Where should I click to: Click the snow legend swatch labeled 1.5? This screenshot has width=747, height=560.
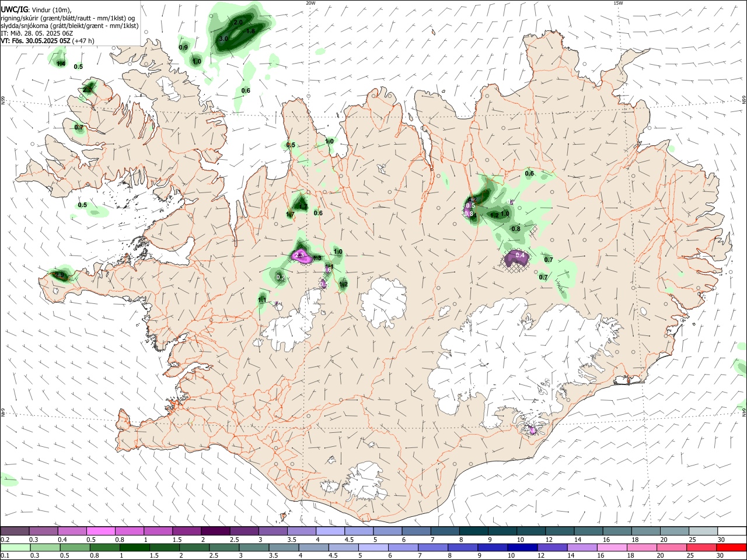(x=186, y=531)
